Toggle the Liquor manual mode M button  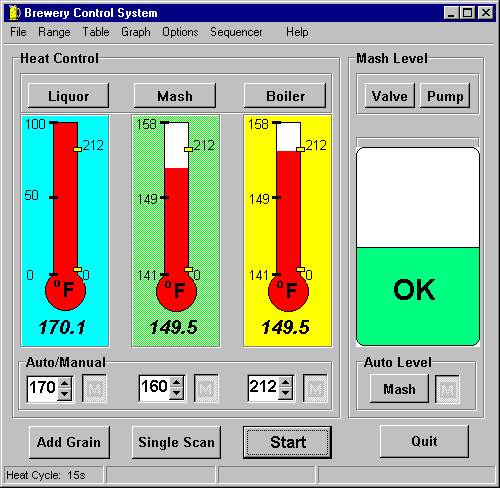[94, 388]
